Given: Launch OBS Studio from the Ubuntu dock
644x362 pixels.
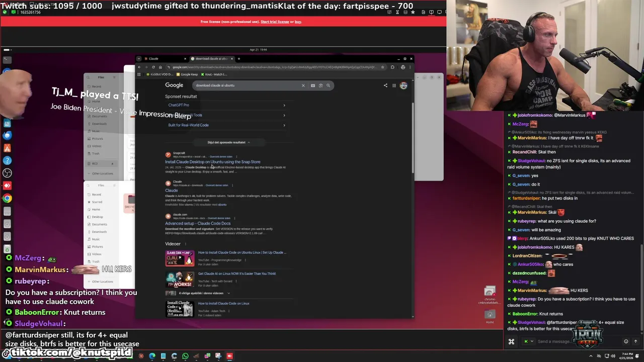Looking at the screenshot, I should click(x=7, y=173).
